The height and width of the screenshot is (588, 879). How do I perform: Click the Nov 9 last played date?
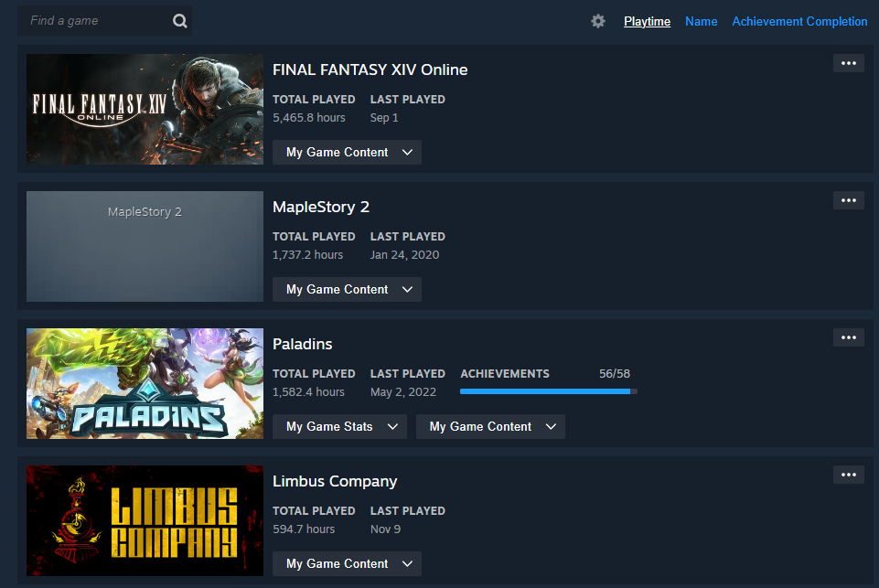tap(385, 529)
